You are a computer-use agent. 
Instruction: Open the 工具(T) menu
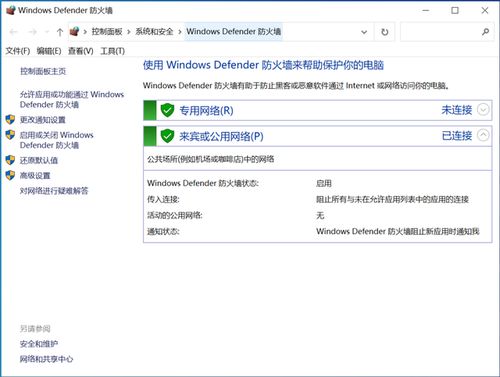point(113,51)
